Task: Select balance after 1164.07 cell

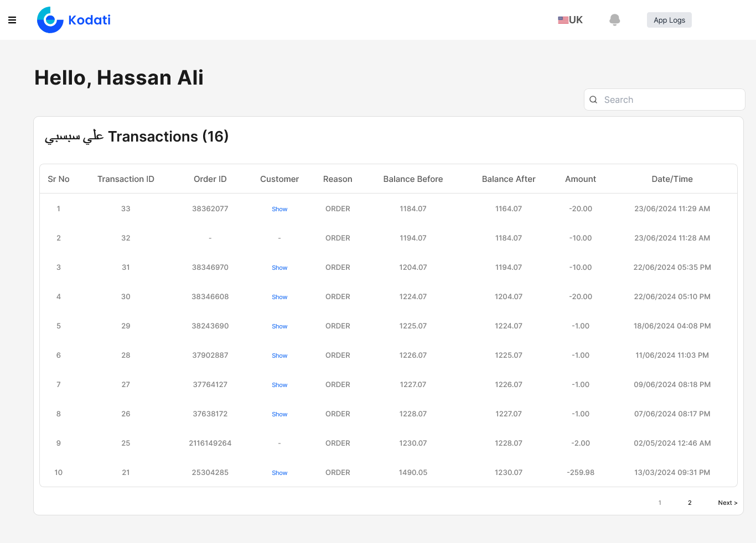Action: (509, 208)
